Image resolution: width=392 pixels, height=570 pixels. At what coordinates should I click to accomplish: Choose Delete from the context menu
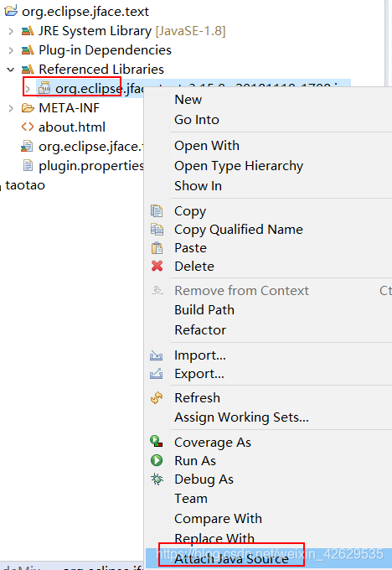[194, 266]
